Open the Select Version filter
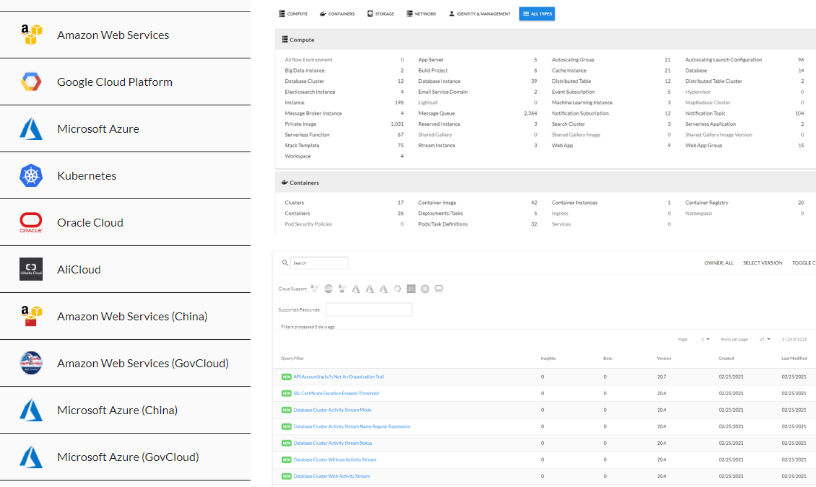Screen dimensions: 816x487 pos(762,263)
